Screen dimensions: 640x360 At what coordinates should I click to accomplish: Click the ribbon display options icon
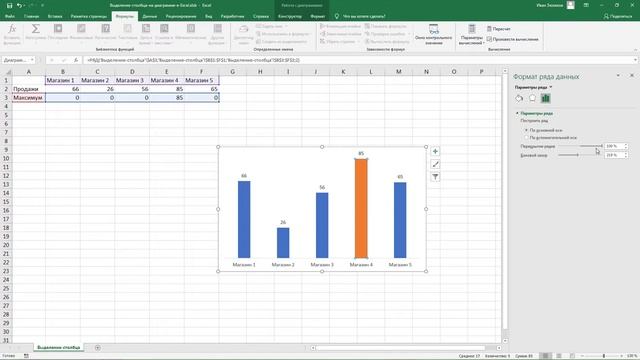pos(586,5)
